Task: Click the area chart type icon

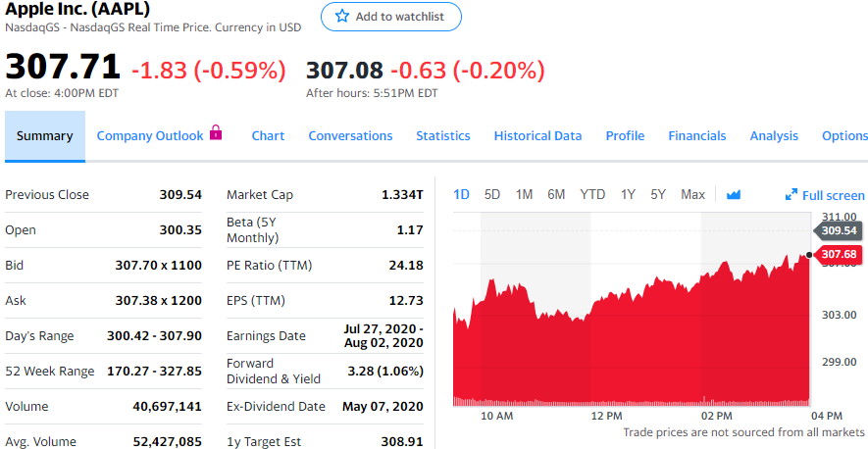Action: (734, 194)
